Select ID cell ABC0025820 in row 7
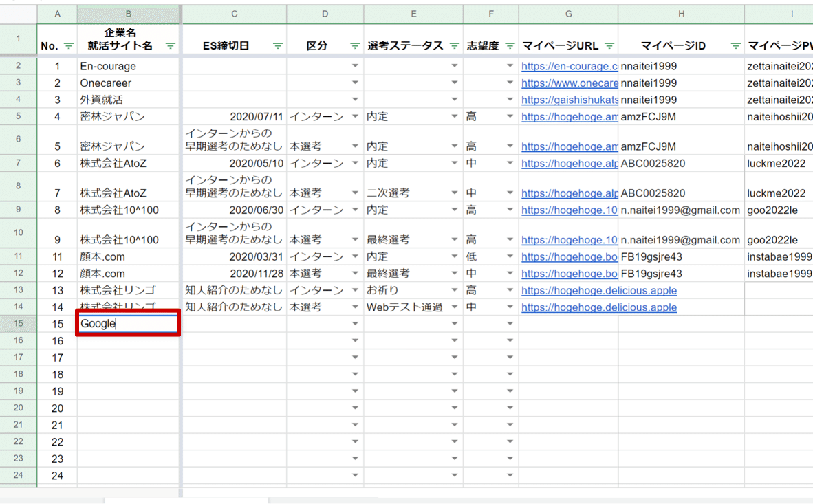 pos(682,164)
